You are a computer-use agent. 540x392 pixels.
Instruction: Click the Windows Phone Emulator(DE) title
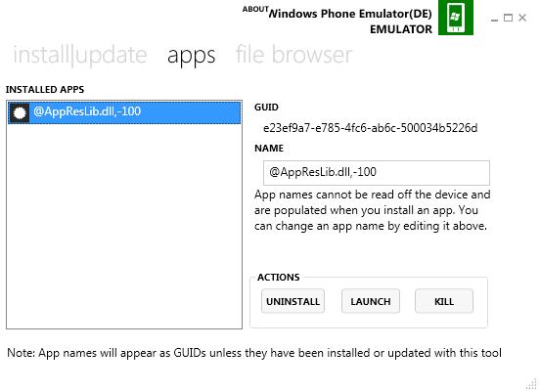tap(350, 14)
